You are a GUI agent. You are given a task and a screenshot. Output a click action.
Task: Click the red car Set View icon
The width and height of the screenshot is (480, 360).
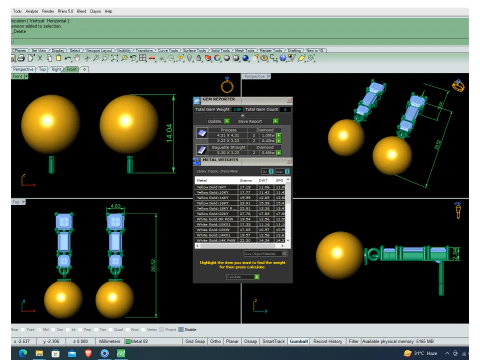pyautogui.click(x=152, y=58)
